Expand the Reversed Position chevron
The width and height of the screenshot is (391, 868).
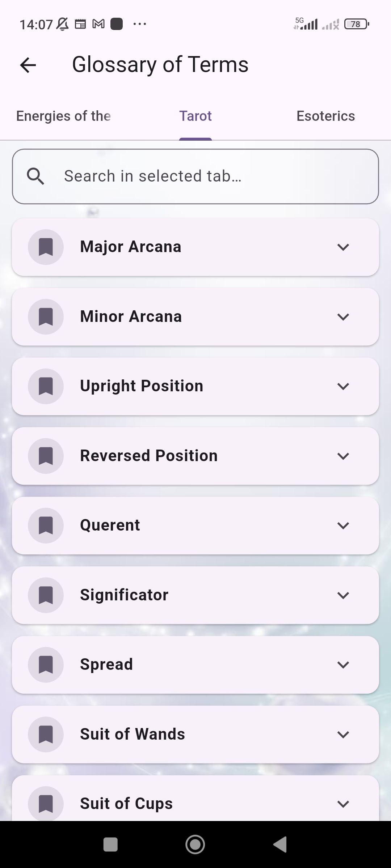click(343, 456)
